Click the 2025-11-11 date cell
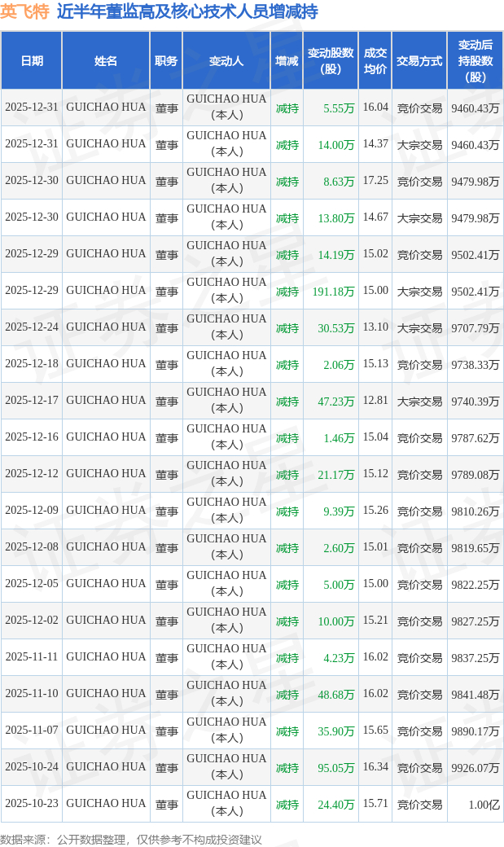Viewport: 504px width, 847px height. click(32, 657)
